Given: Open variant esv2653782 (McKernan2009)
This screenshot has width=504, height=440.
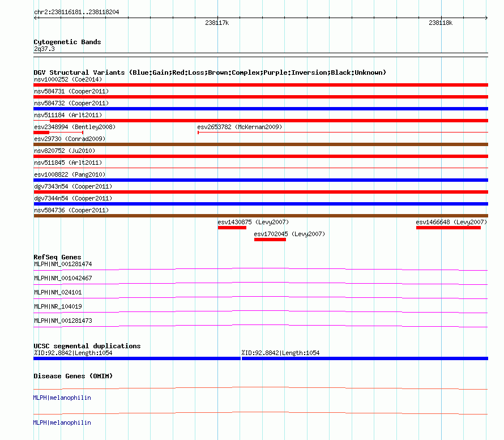Looking at the screenshot, I should [x=240, y=127].
